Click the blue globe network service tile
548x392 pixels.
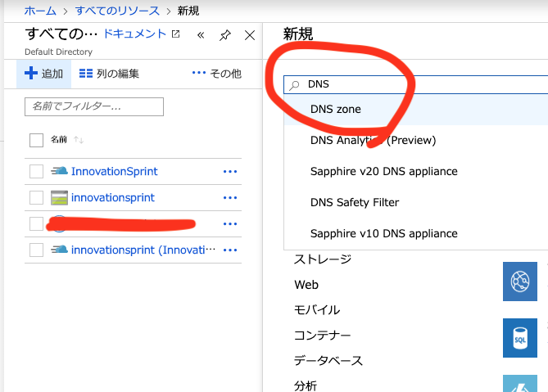pyautogui.click(x=520, y=282)
